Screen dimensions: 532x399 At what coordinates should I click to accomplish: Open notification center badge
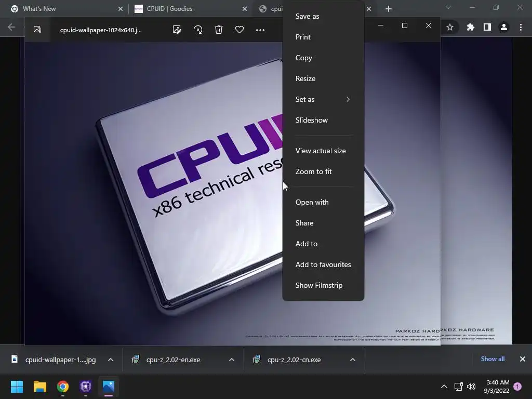pyautogui.click(x=517, y=387)
